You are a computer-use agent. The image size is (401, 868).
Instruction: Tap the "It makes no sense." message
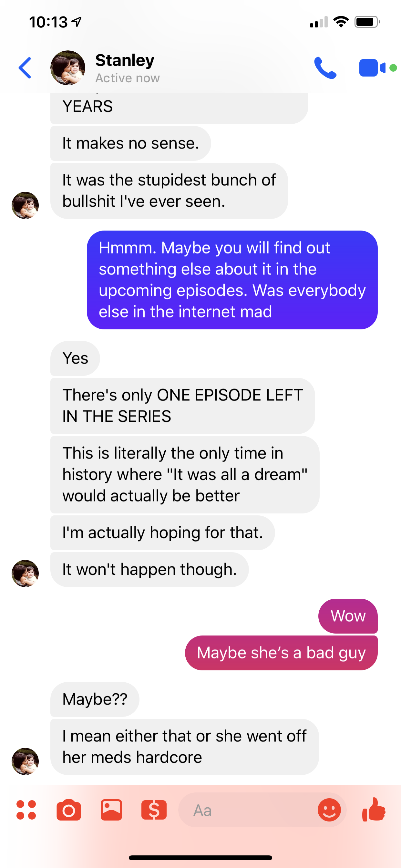pos(130,144)
